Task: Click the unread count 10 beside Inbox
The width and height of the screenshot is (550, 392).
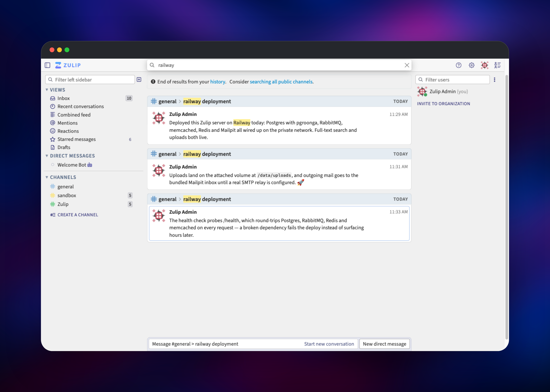Action: (129, 98)
